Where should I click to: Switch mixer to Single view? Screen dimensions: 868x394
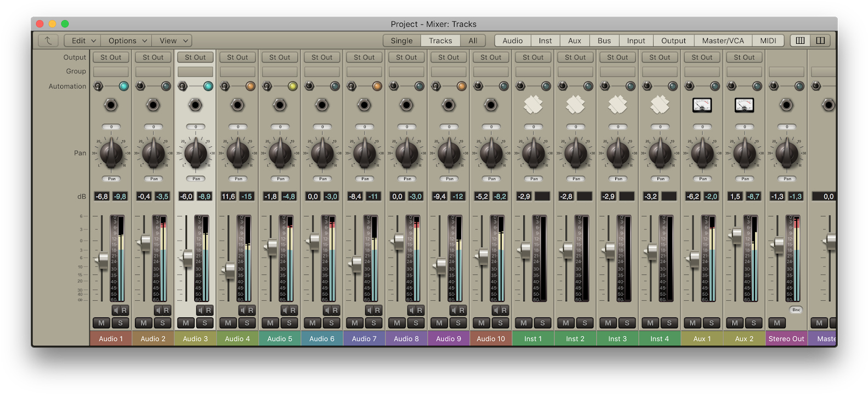[x=402, y=41]
